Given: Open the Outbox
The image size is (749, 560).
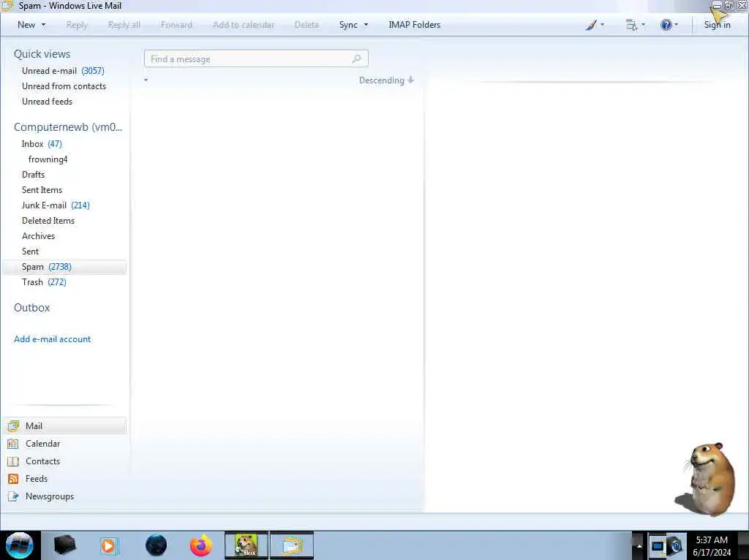Looking at the screenshot, I should [x=31, y=308].
